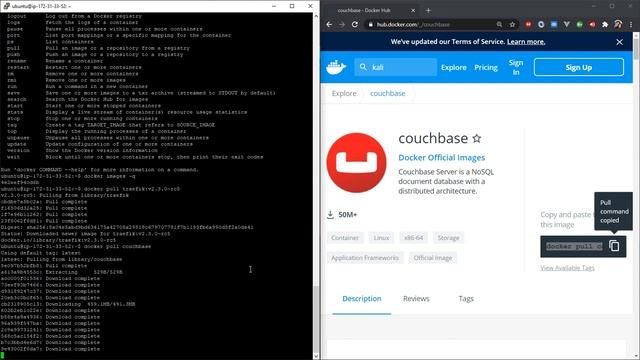Open the Extensions puzzle-piece menu
This screenshot has width=640, height=360.
[x=605, y=24]
